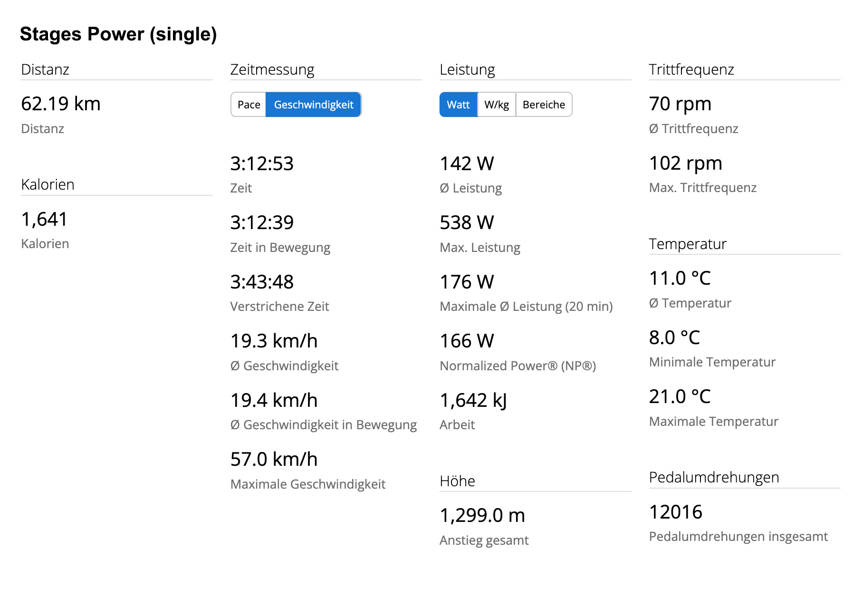863x616 pixels.
Task: Click the Stages Power (single) heading
Action: click(118, 34)
